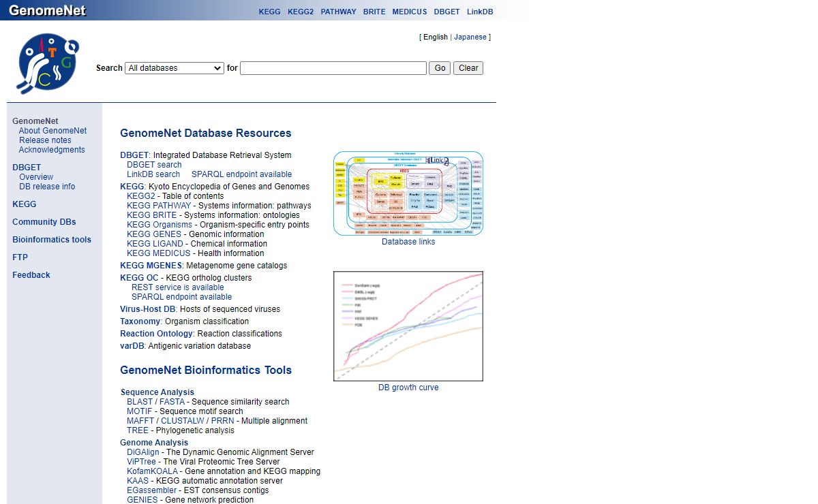Screen dimensions: 818x504
Task: Open the varDB link
Action: click(x=132, y=346)
